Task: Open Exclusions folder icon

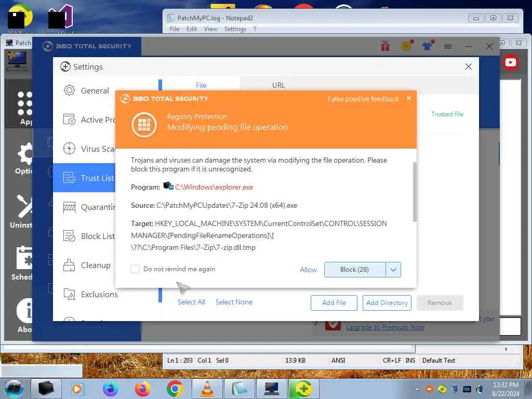Action: pos(69,294)
